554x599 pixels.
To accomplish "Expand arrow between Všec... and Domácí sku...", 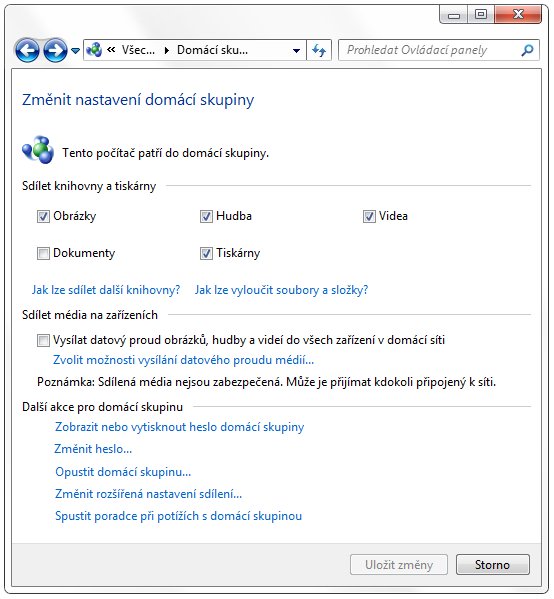I will 167,50.
